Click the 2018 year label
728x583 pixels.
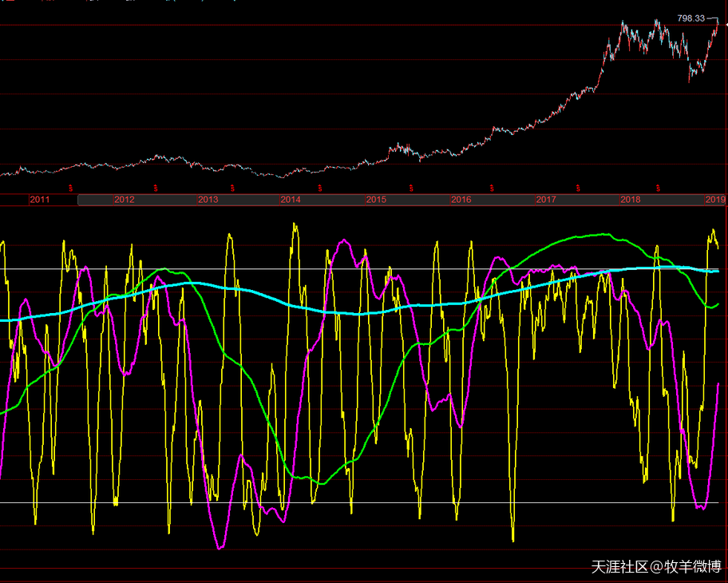[x=630, y=200]
